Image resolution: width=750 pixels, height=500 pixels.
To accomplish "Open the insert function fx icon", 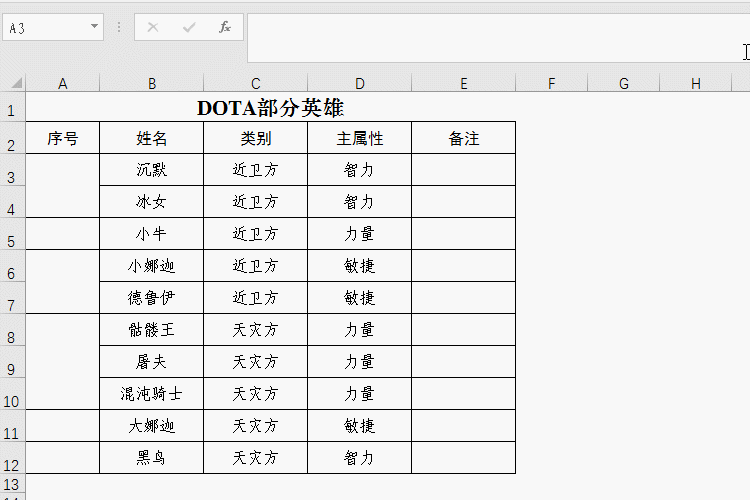I will [x=225, y=27].
